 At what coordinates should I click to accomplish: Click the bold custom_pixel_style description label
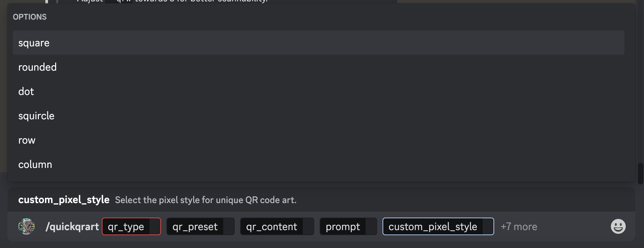point(64,200)
